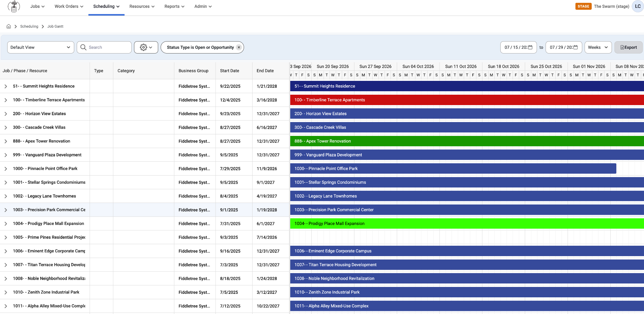Open the Resources menu
Viewport: 644px width, 314px height.
click(x=142, y=6)
